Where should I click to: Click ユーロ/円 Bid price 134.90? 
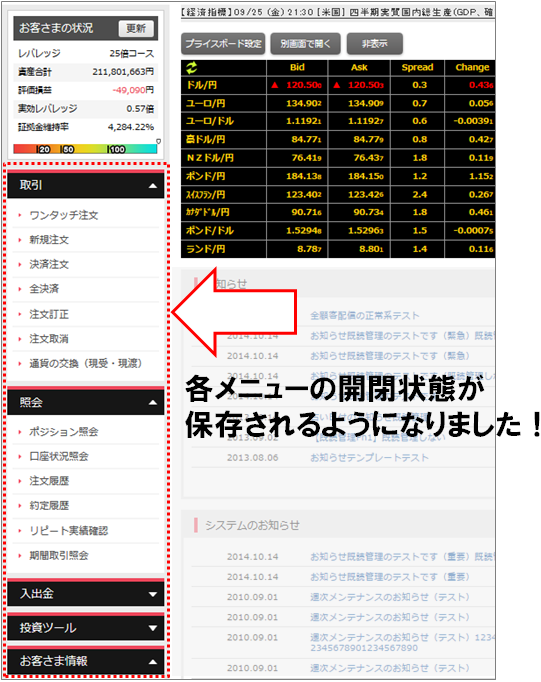pyautogui.click(x=304, y=104)
